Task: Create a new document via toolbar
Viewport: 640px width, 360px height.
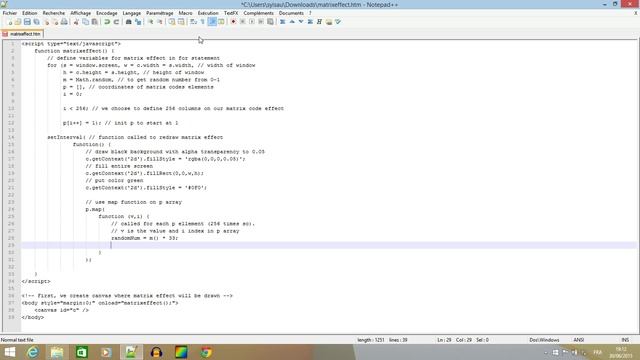Action: [x=9, y=22]
